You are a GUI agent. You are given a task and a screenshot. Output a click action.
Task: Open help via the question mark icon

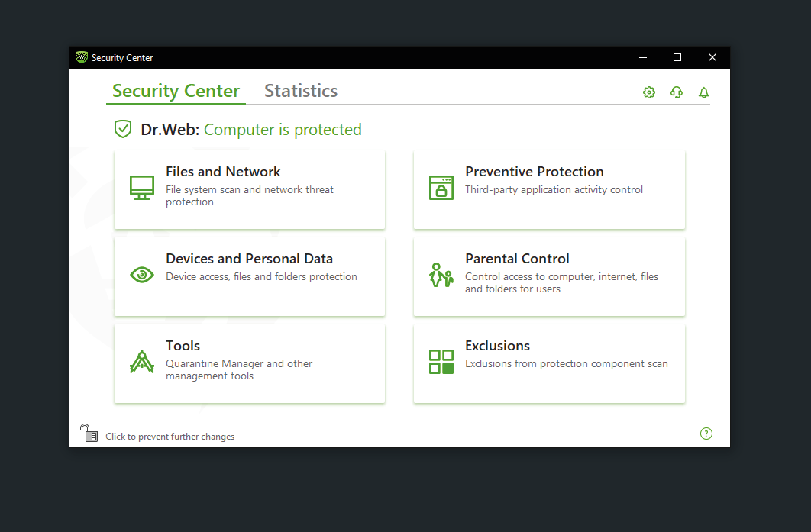click(x=706, y=434)
